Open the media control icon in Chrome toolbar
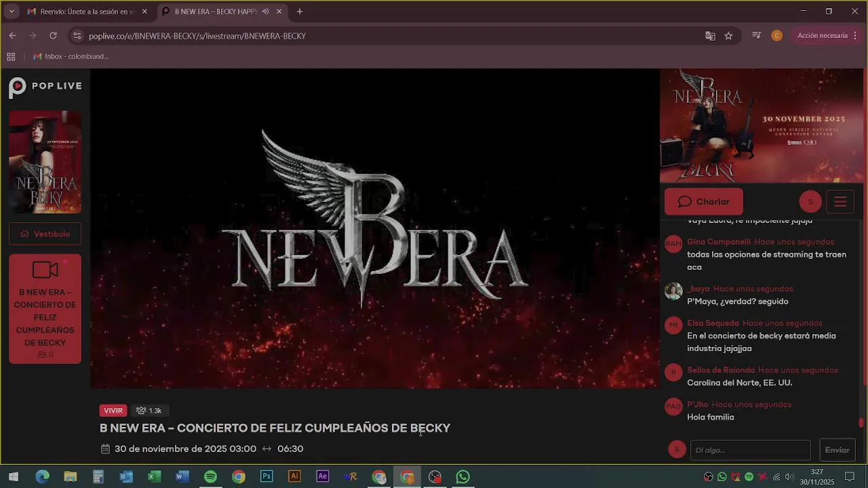Image resolution: width=868 pixels, height=488 pixels. (x=757, y=36)
